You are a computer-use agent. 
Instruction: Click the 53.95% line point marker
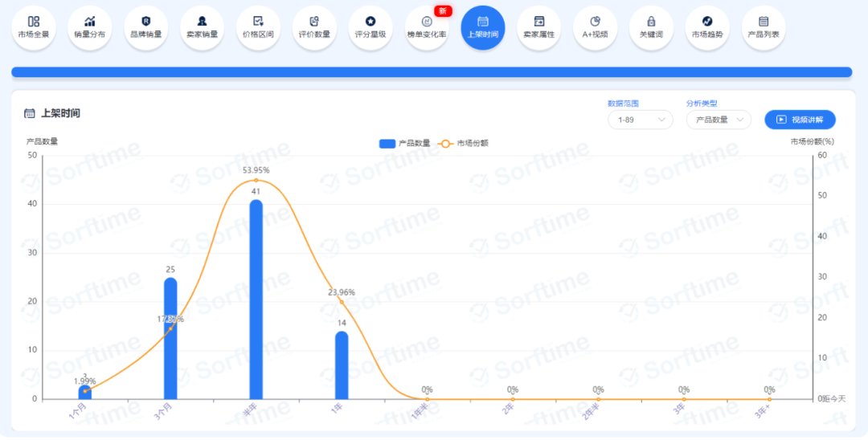(256, 180)
